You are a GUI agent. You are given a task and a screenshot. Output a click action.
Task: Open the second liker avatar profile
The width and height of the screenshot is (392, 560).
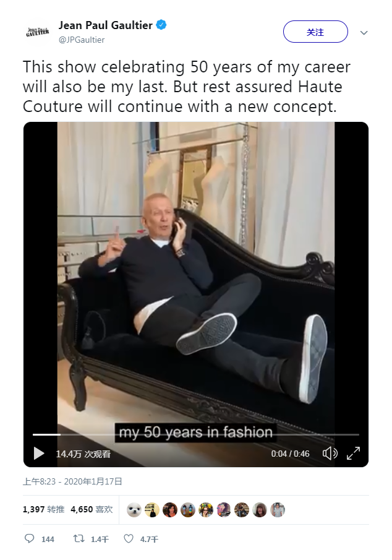152,510
